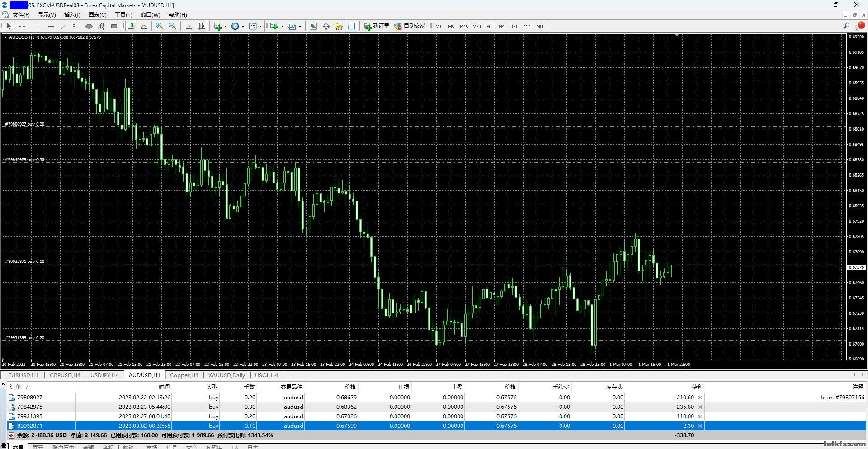868x449 pixels.
Task: Switch to M1 timeframe
Action: (x=439, y=26)
